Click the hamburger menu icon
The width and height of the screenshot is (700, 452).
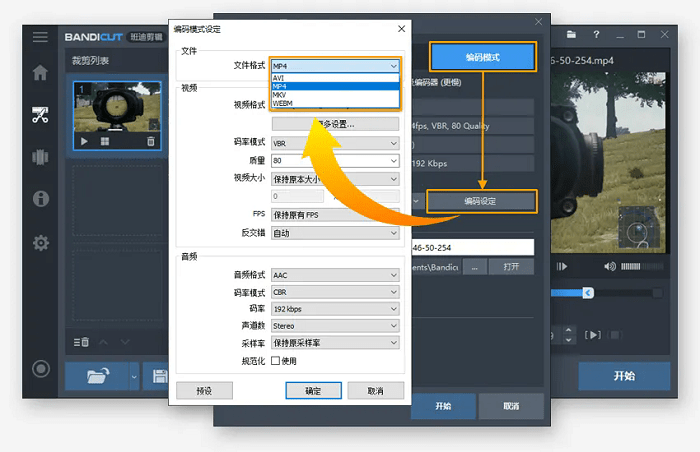[x=40, y=37]
